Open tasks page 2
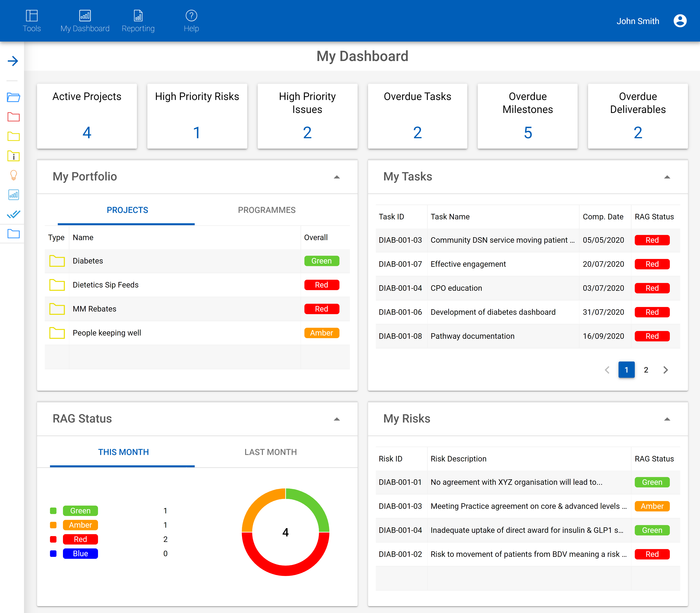The width and height of the screenshot is (700, 613). [646, 370]
